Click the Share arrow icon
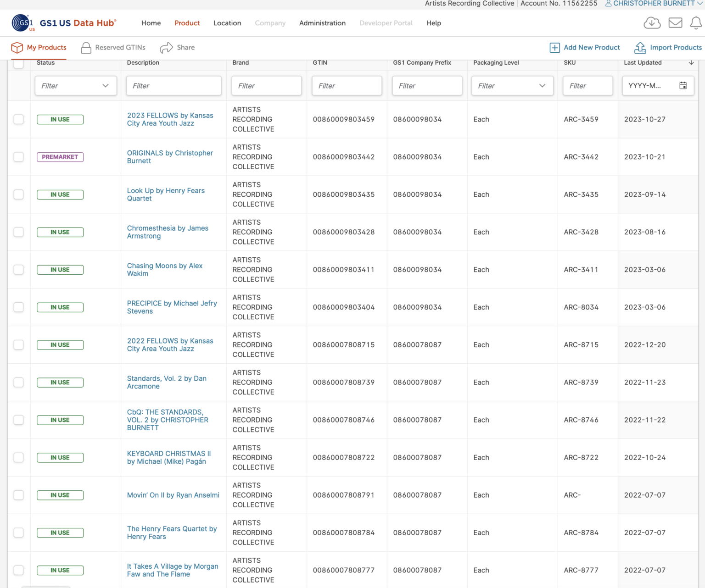Screen dimensions: 705x588 pyautogui.click(x=166, y=48)
